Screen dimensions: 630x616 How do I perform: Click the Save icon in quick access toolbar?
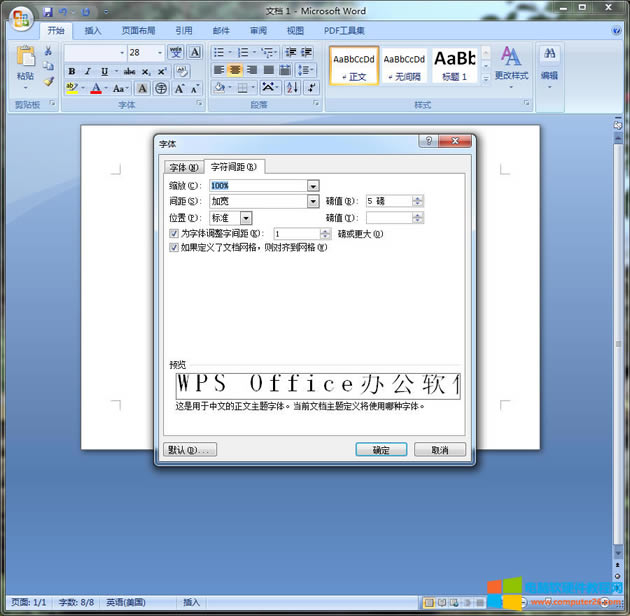pyautogui.click(x=47, y=12)
